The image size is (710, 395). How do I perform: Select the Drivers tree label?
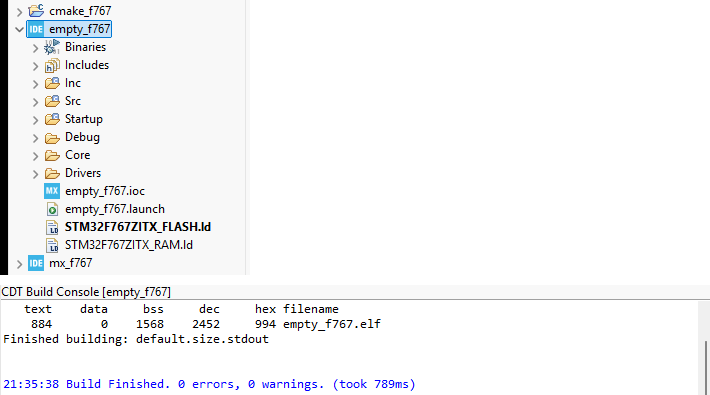[x=83, y=173]
